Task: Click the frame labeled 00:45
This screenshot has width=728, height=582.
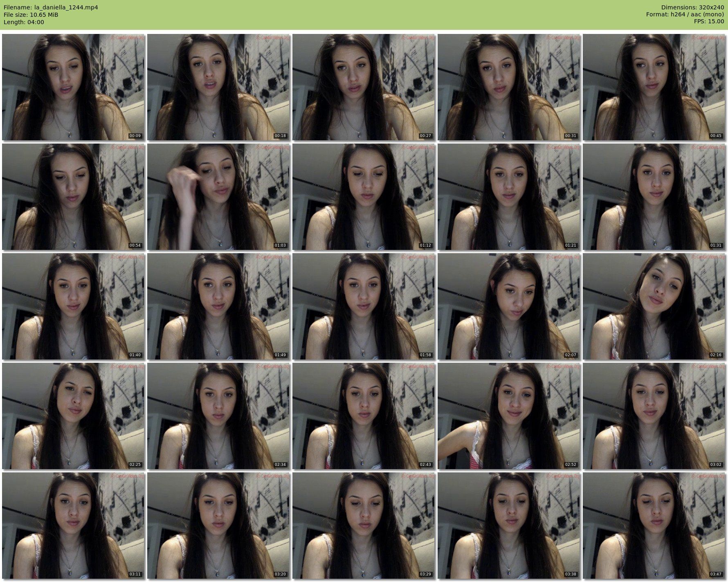Action: coord(654,87)
